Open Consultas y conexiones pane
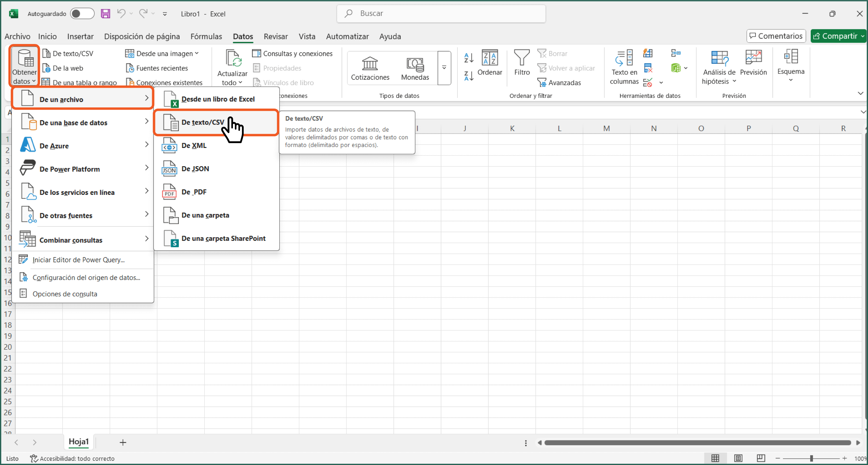Image resolution: width=868 pixels, height=465 pixels. (x=292, y=53)
